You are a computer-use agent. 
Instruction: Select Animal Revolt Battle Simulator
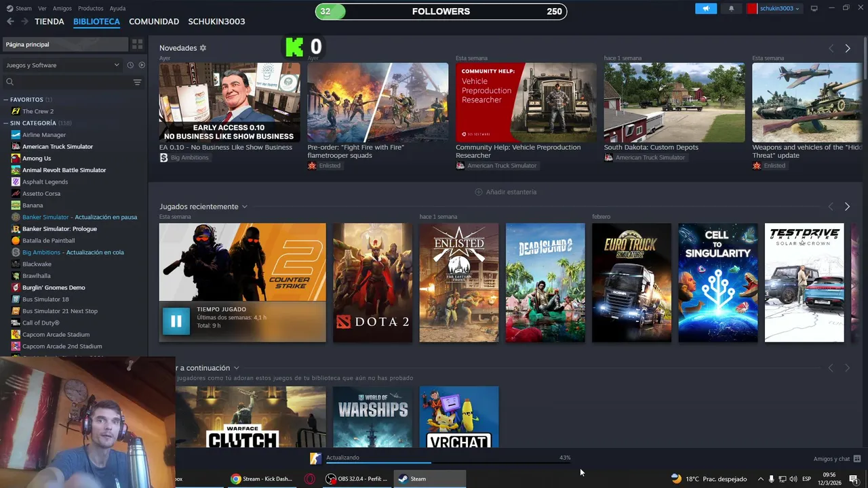pyautogui.click(x=64, y=170)
